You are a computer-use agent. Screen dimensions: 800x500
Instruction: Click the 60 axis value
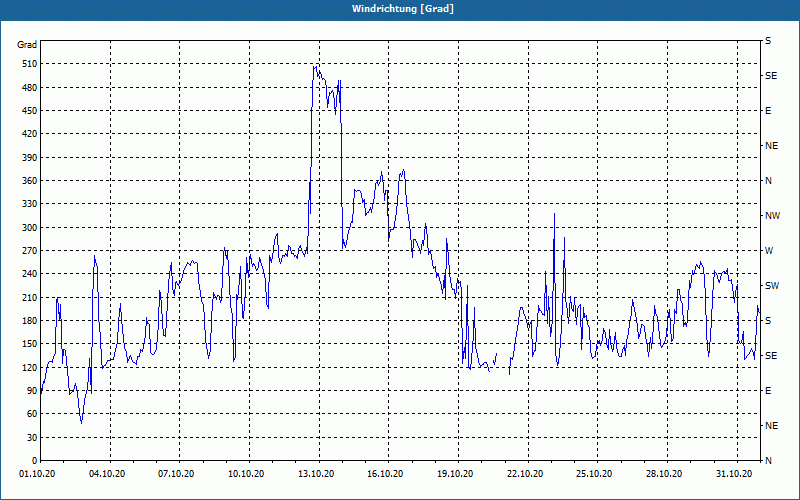[32, 414]
